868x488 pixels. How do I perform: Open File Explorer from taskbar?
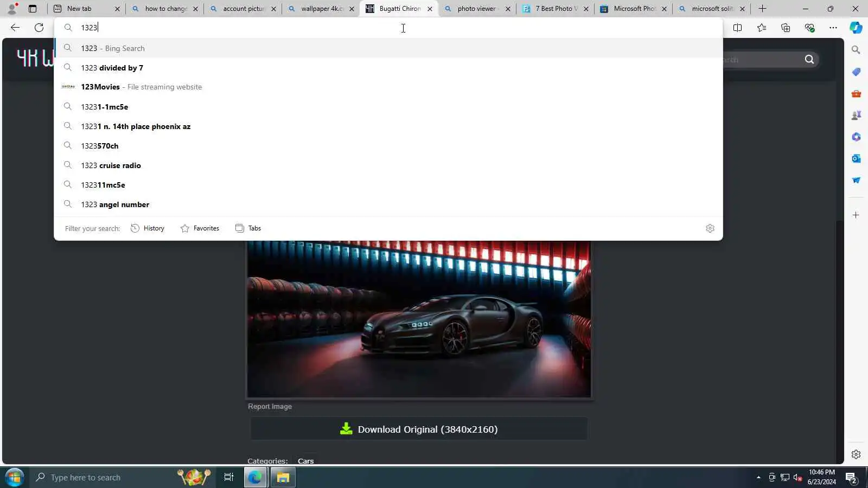[283, 477]
